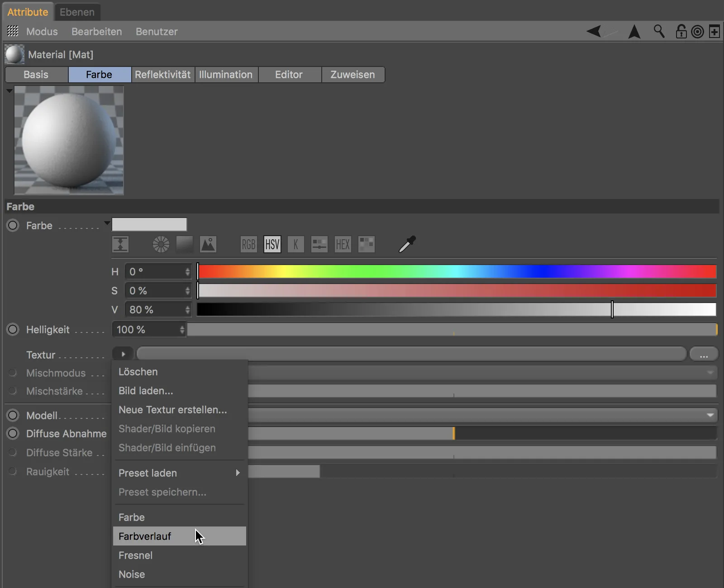Screen dimensions: 724x588
Task: Switch to the Ebenen tab
Action: (77, 12)
